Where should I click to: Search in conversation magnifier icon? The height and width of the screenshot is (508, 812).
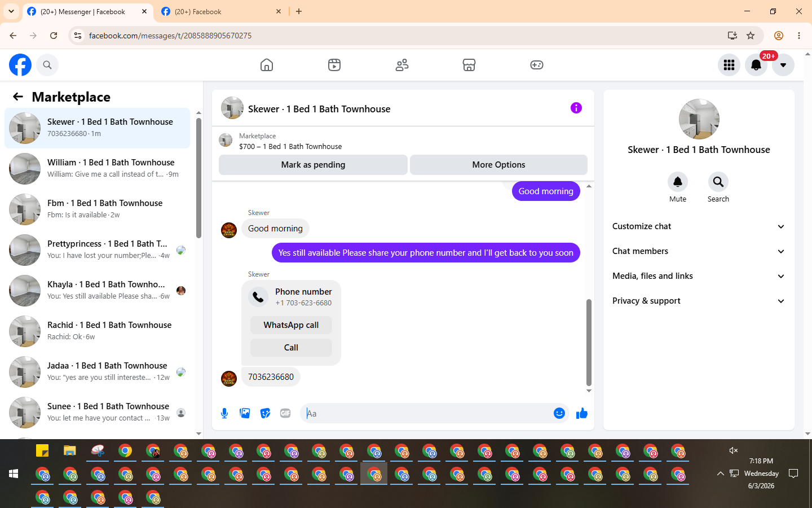click(718, 182)
